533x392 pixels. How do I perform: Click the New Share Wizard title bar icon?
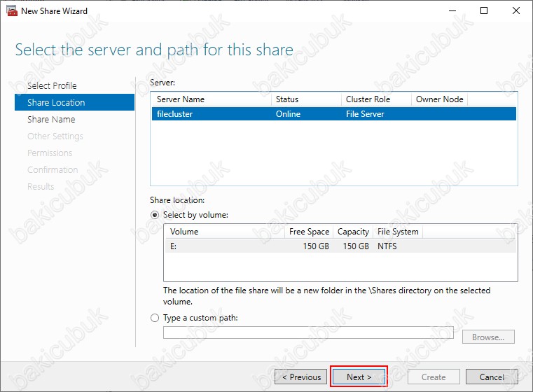pyautogui.click(x=12, y=11)
